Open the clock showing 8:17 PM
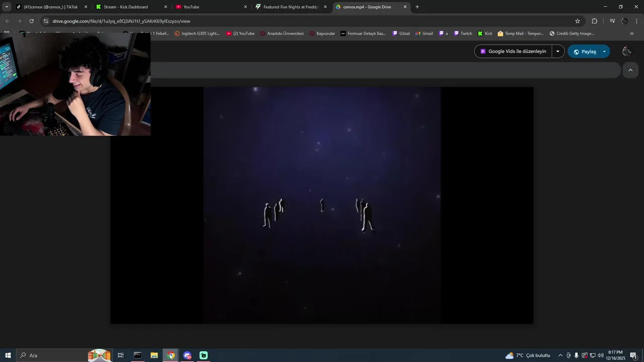The height and width of the screenshot is (362, 644). tap(615, 355)
